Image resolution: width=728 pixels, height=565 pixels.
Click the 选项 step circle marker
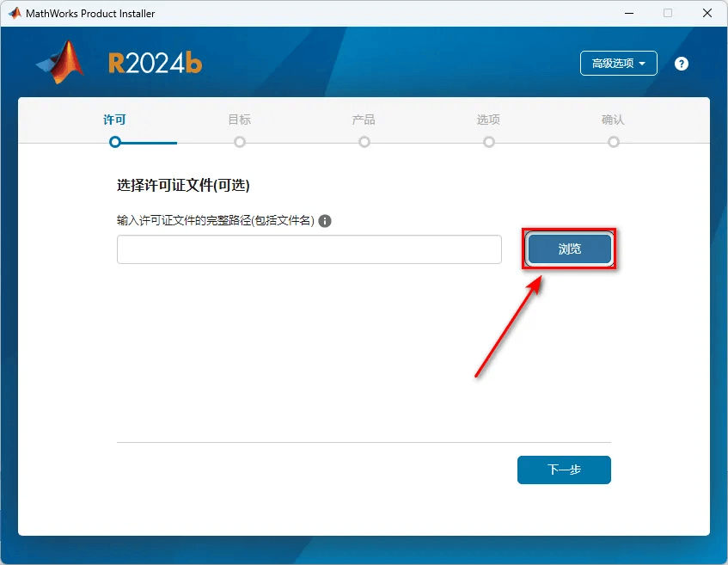click(x=489, y=142)
